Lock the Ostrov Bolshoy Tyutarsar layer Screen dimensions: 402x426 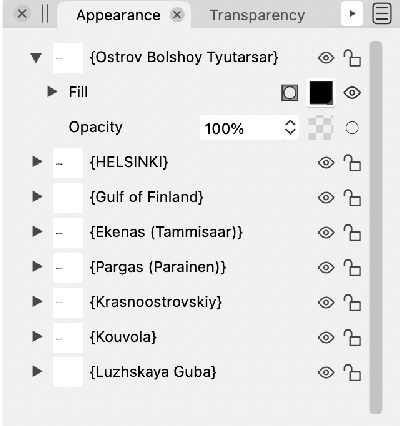352,58
